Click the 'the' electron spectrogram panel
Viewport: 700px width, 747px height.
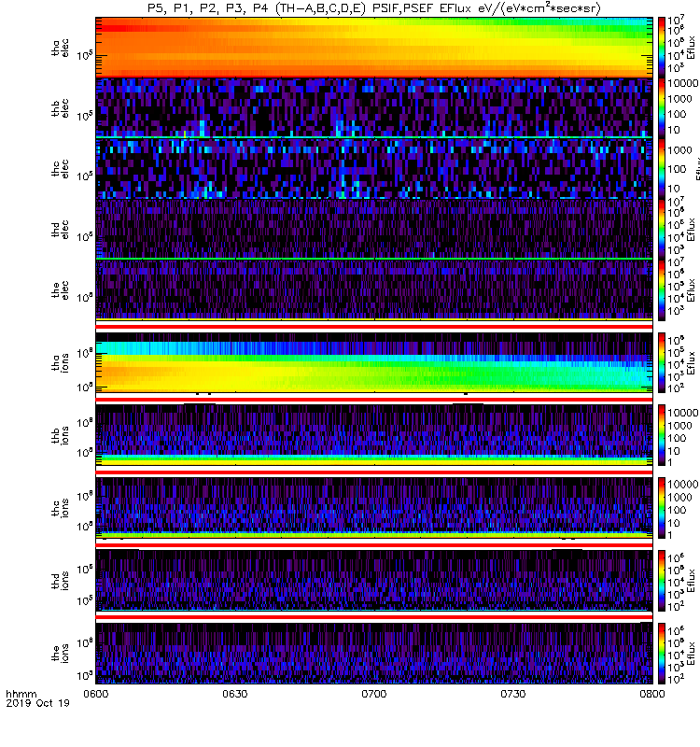[374, 289]
